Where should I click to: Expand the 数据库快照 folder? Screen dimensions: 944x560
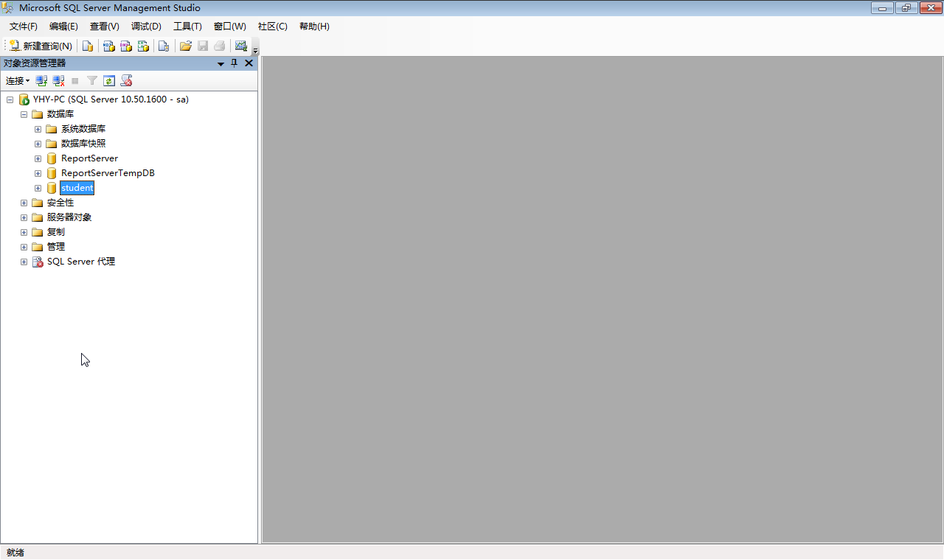click(x=38, y=144)
